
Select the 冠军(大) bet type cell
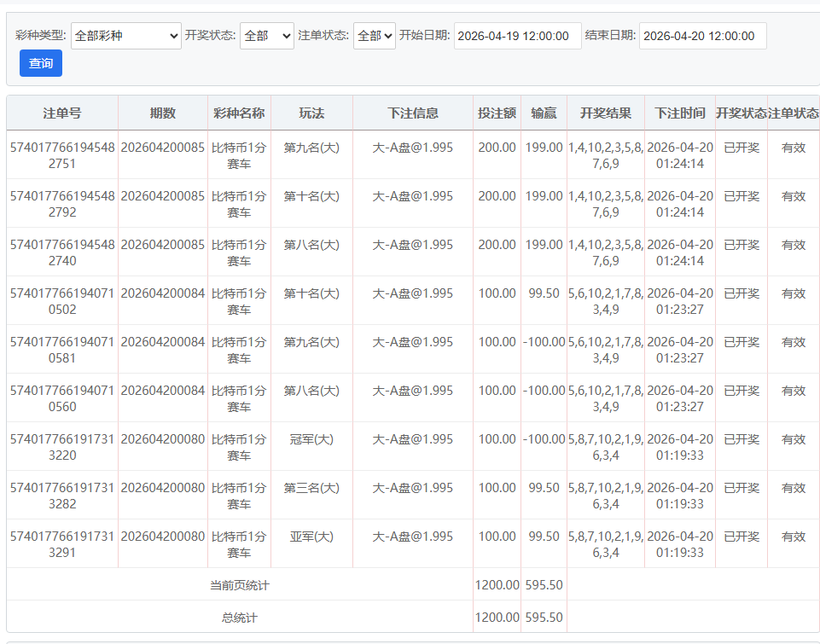311,439
